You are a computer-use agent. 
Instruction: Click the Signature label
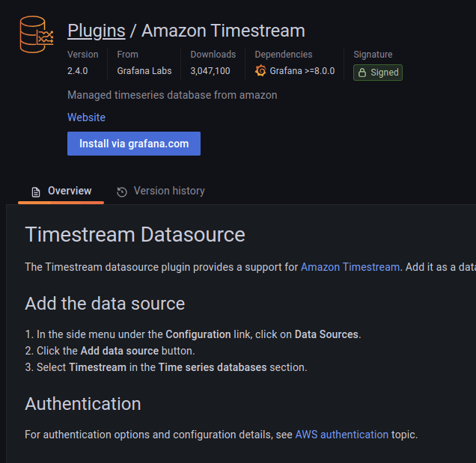point(373,55)
